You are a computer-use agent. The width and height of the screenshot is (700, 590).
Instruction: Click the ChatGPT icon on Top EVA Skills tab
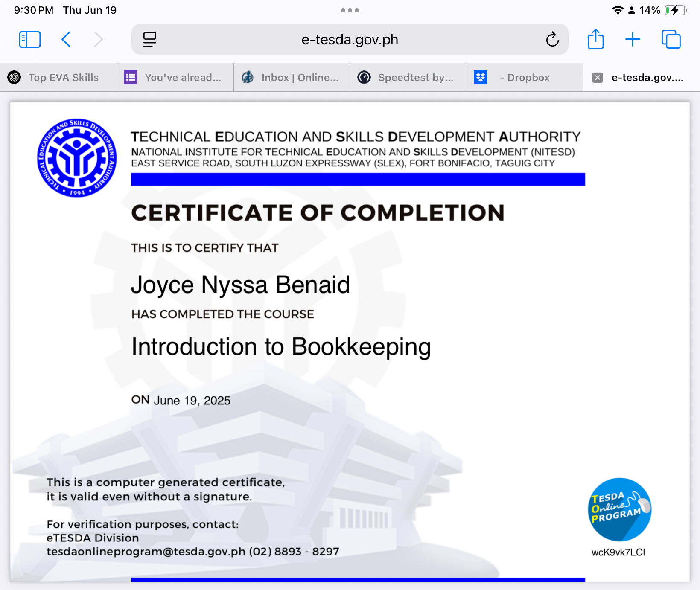pyautogui.click(x=14, y=77)
